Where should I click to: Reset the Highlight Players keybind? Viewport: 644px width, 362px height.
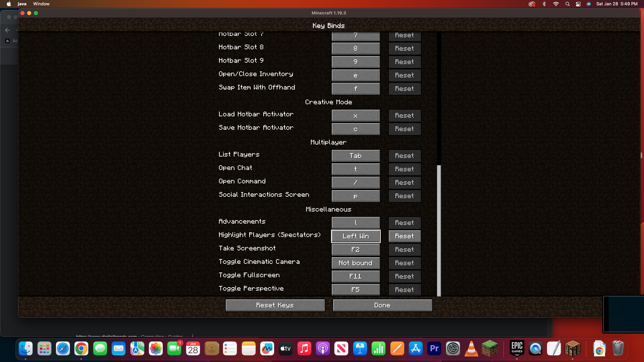click(x=405, y=236)
